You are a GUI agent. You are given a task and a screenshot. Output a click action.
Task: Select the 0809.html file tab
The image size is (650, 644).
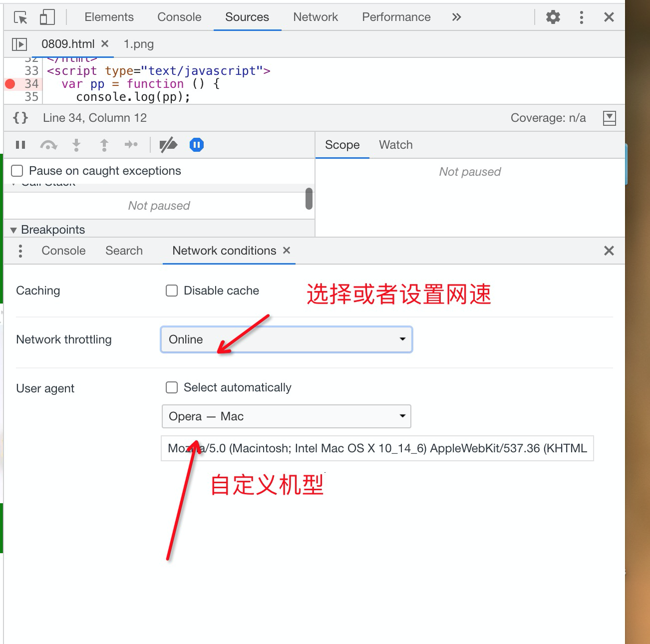[x=68, y=44]
